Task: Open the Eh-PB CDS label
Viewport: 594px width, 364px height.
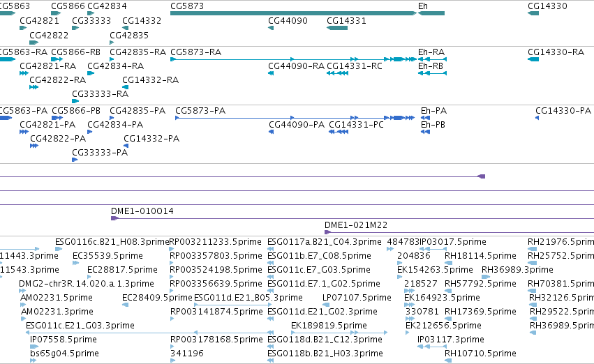Action: 433,125
